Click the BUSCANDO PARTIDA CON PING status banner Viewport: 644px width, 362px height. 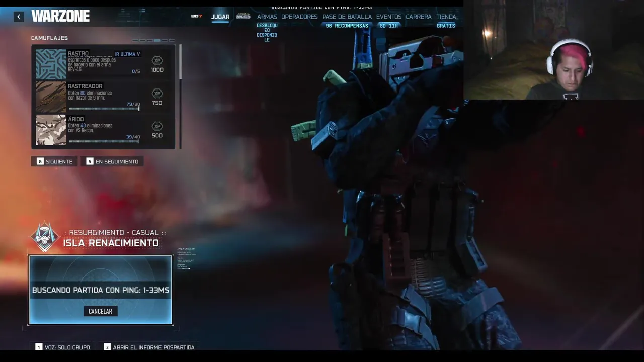[x=101, y=290]
